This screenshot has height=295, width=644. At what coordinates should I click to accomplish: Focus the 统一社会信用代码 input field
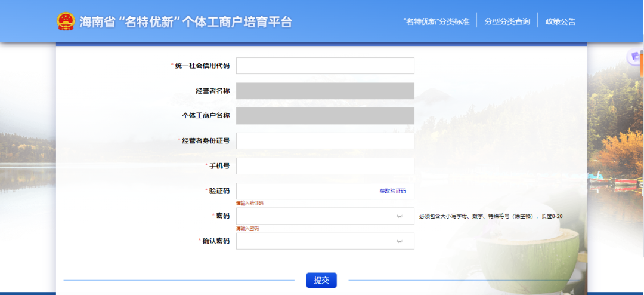(x=325, y=66)
